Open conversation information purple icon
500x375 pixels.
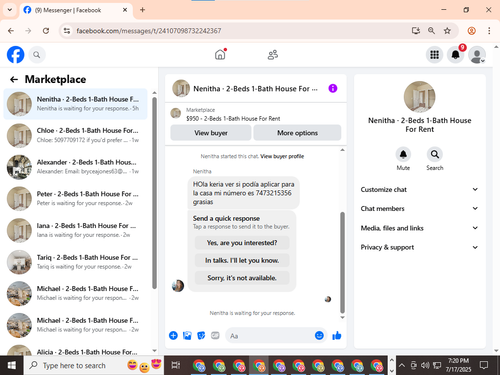click(x=333, y=88)
